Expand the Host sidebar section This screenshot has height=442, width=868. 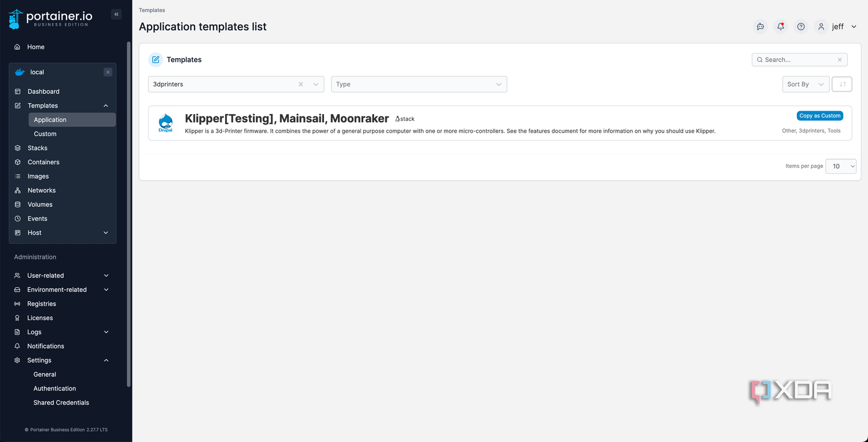[106, 233]
